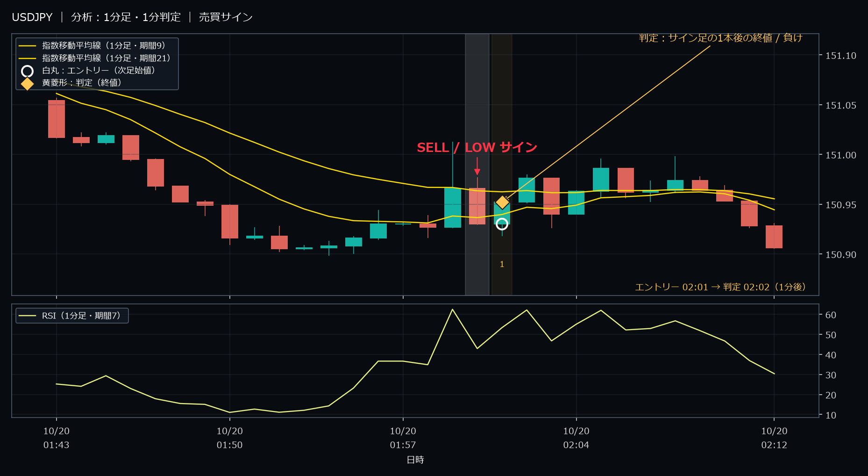Click the 151.05 price axis label
Screen dimensions: 868x476
pos(841,106)
